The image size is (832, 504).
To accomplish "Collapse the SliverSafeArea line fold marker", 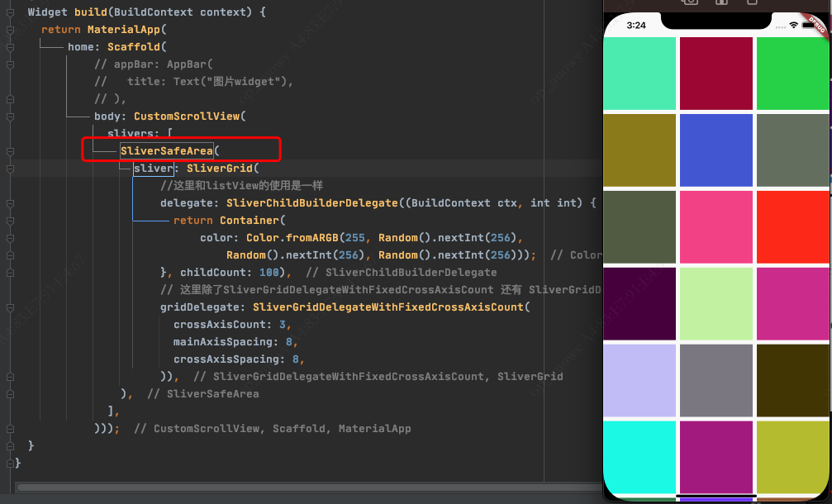I will (x=10, y=152).
